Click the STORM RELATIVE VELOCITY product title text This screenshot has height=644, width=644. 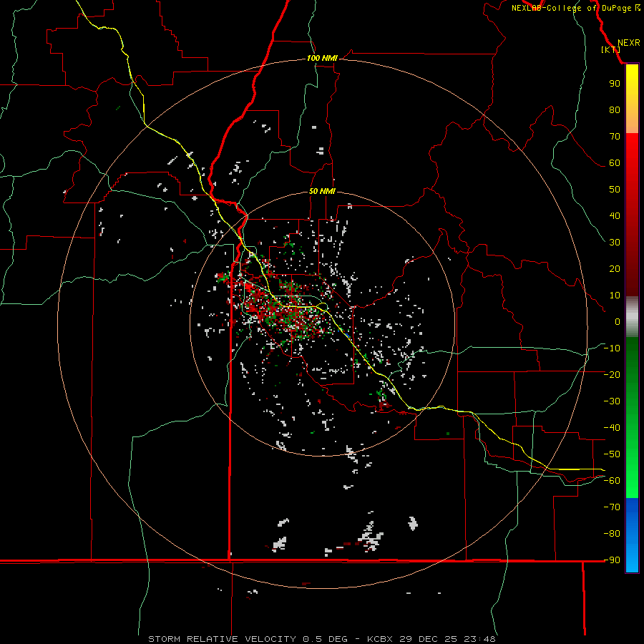[222, 639]
